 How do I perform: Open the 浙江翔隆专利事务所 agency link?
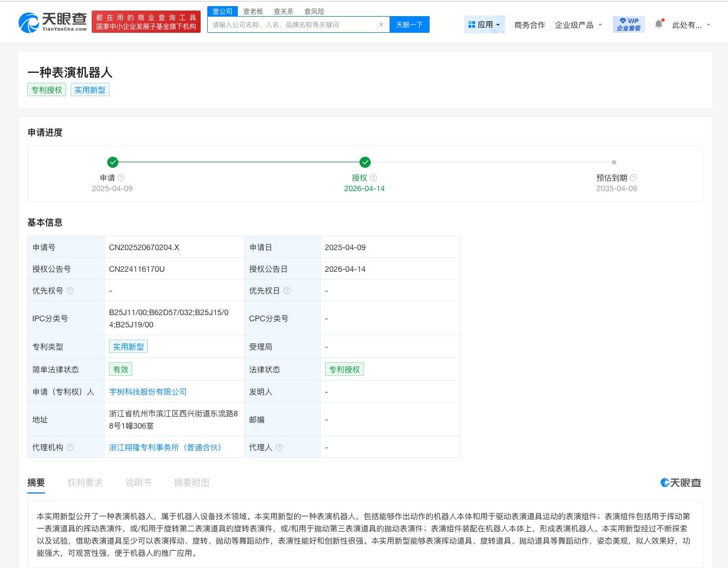[x=164, y=447]
